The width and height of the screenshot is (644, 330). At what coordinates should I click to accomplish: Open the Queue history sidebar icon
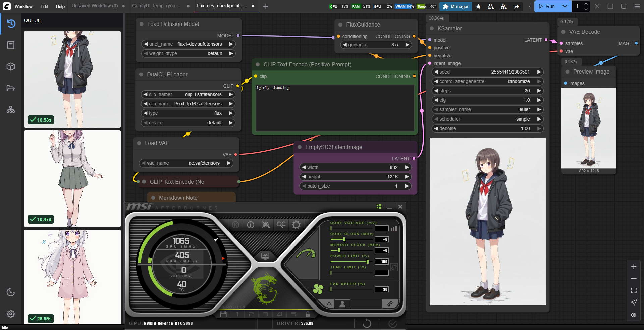click(x=11, y=23)
